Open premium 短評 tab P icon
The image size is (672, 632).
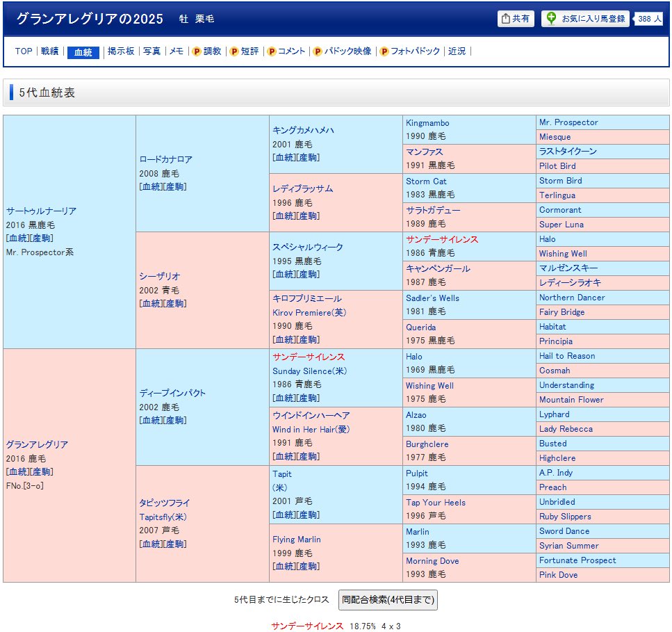point(234,51)
